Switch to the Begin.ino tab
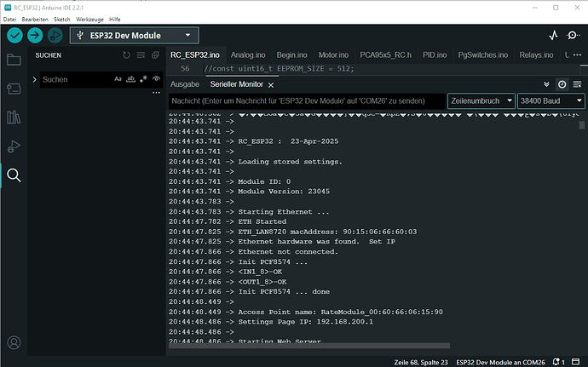The width and height of the screenshot is (588, 367). pyautogui.click(x=291, y=55)
